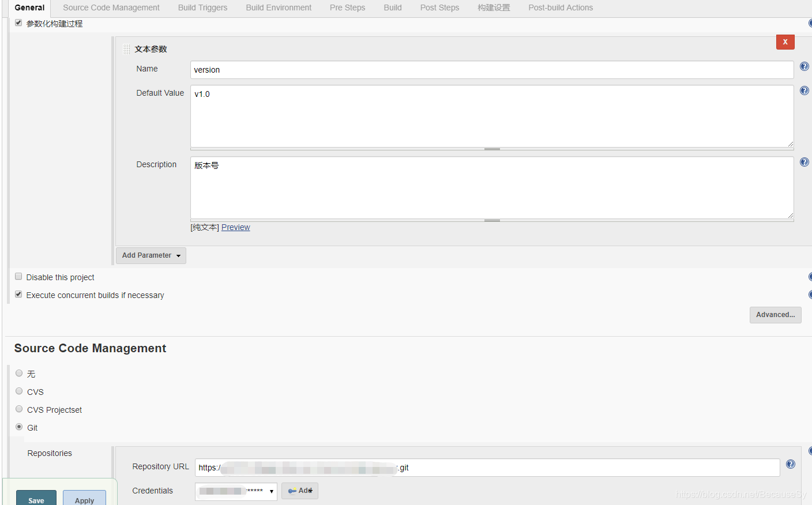
Task: Open the Credentials dropdown
Action: [x=236, y=491]
